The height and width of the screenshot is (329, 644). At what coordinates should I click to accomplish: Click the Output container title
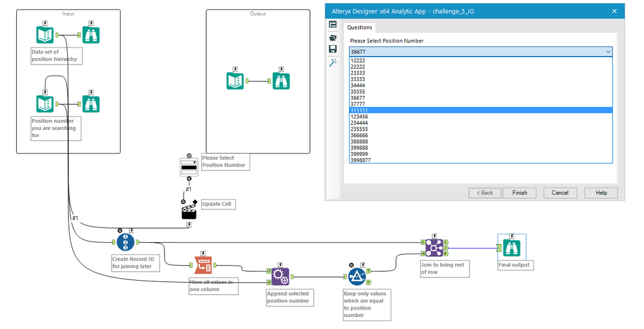(x=258, y=14)
